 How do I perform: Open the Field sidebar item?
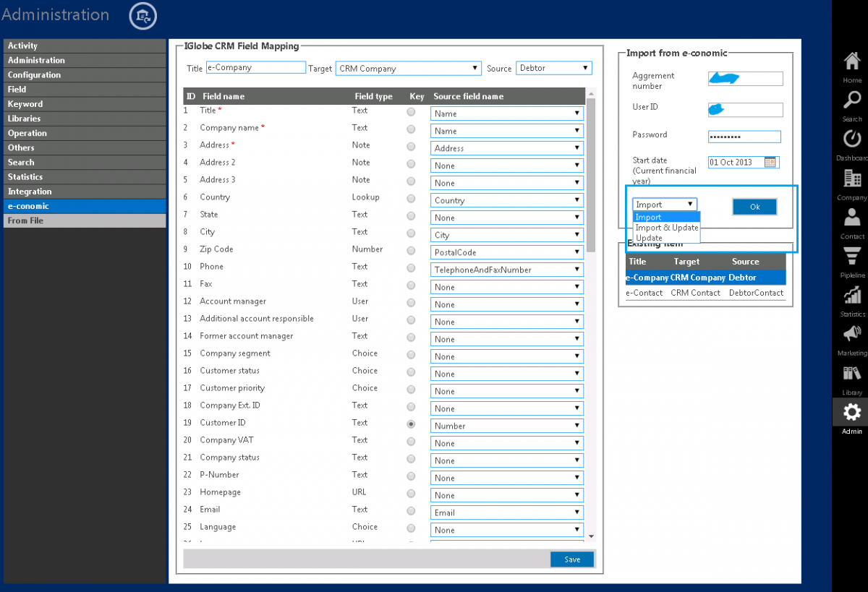click(x=85, y=89)
